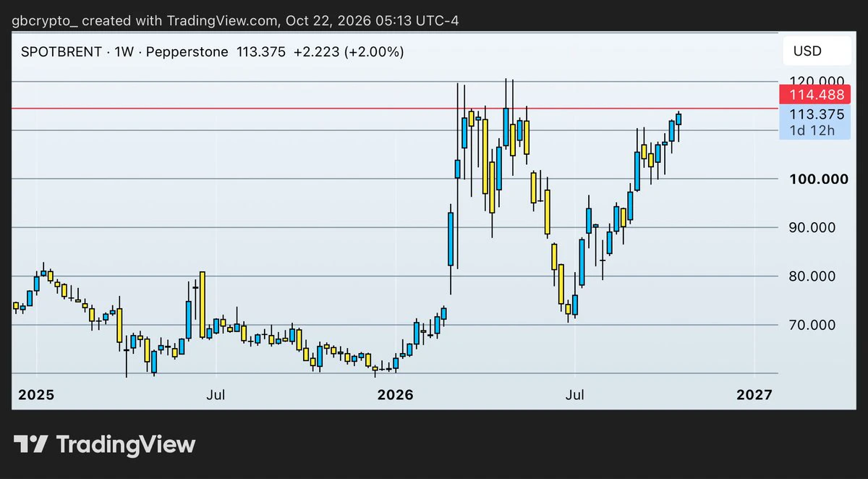Click the "Jul" label between 2026 and 2027

click(x=574, y=395)
